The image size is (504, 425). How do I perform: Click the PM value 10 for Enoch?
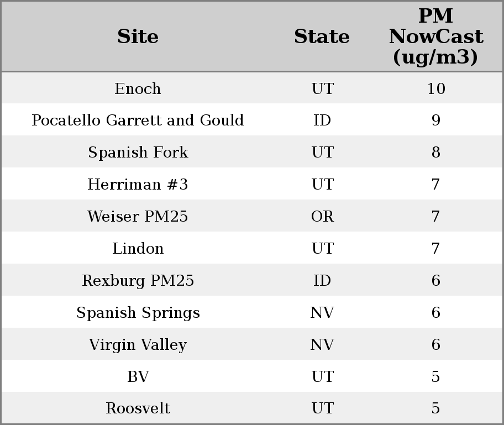435,88
